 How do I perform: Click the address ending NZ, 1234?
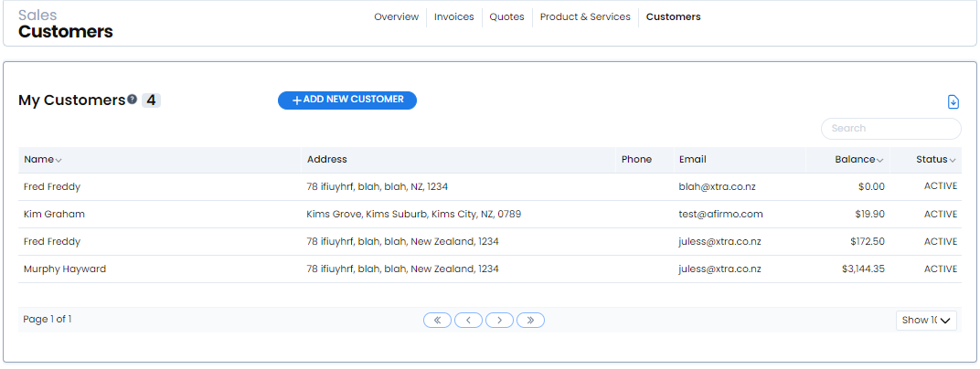pos(377,186)
